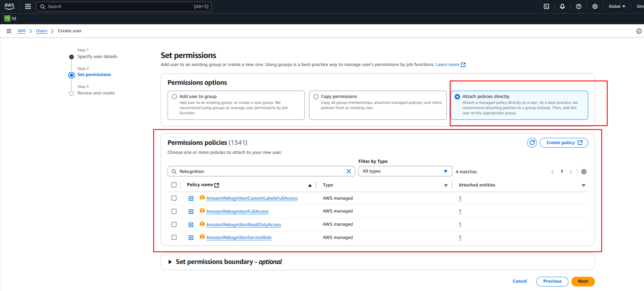Toggle the side navigation hamburger menu

pos(9,31)
